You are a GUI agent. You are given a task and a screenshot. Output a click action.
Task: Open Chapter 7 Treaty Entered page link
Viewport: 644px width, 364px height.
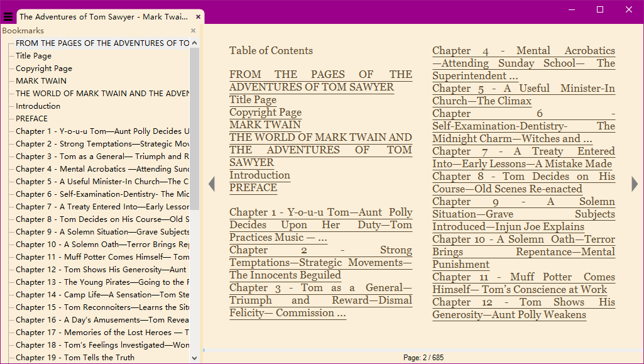coord(523,157)
